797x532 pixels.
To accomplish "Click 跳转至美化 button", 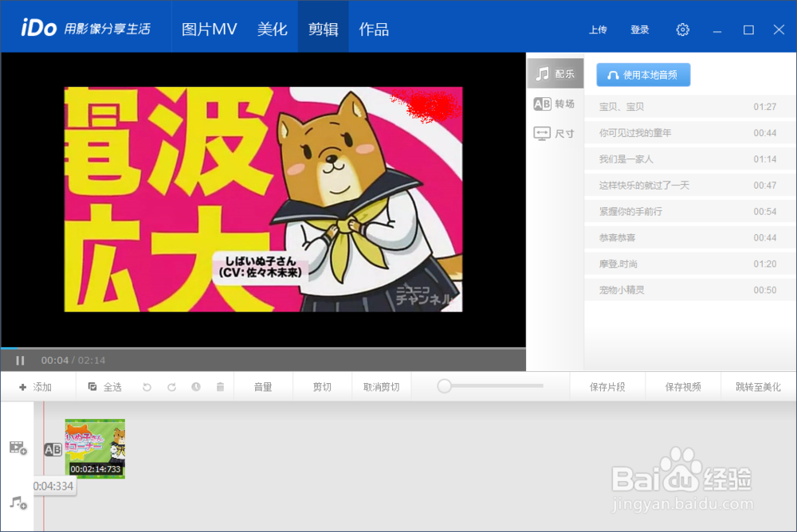I will point(759,387).
